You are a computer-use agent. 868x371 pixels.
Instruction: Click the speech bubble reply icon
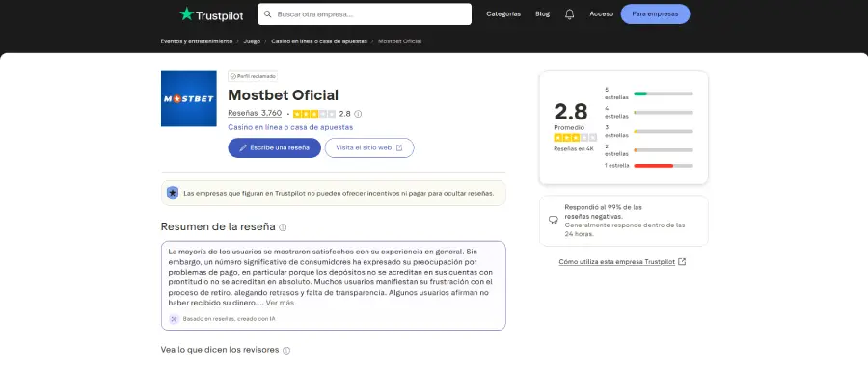553,220
